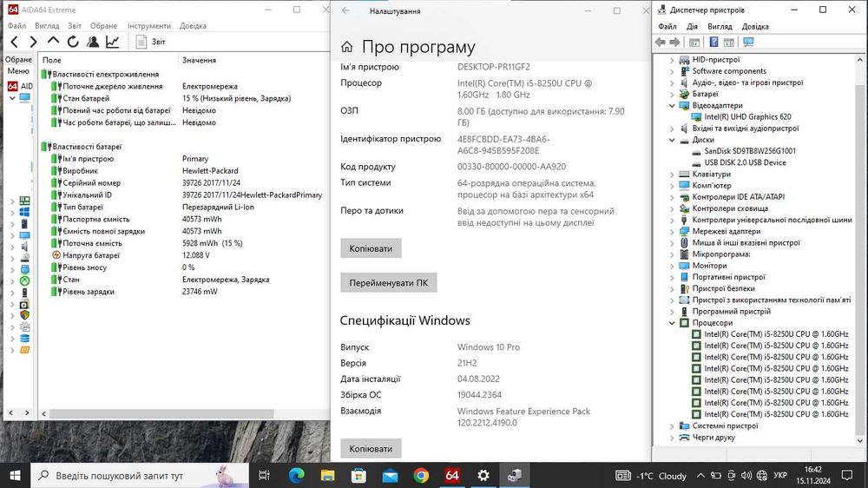868x488 pixels.
Task: Click the Xbox-like DirectX sidebar icon
Action: pyautogui.click(x=25, y=280)
